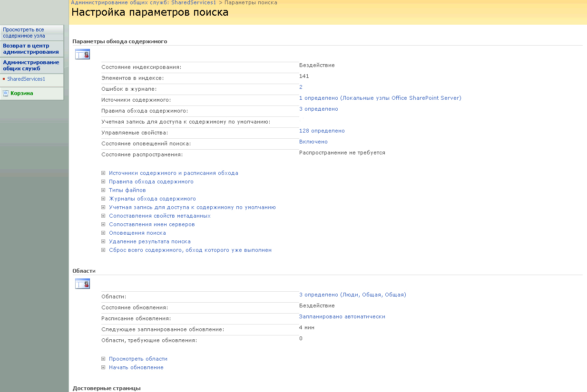Click Распространение не требуется value

pyautogui.click(x=342, y=153)
